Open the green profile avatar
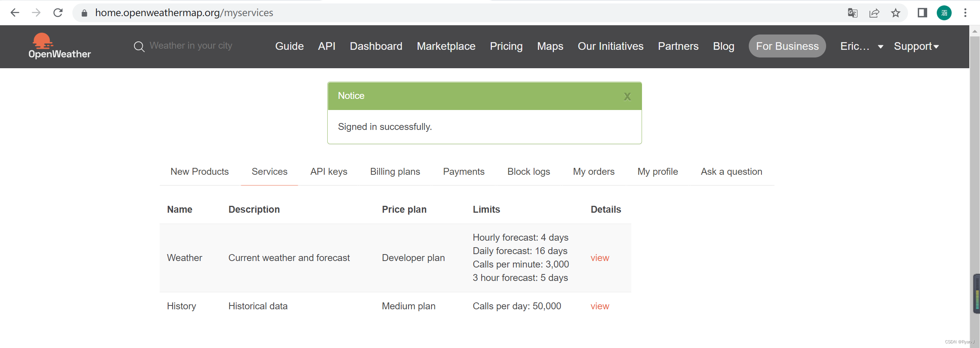This screenshot has width=980, height=348. click(944, 13)
